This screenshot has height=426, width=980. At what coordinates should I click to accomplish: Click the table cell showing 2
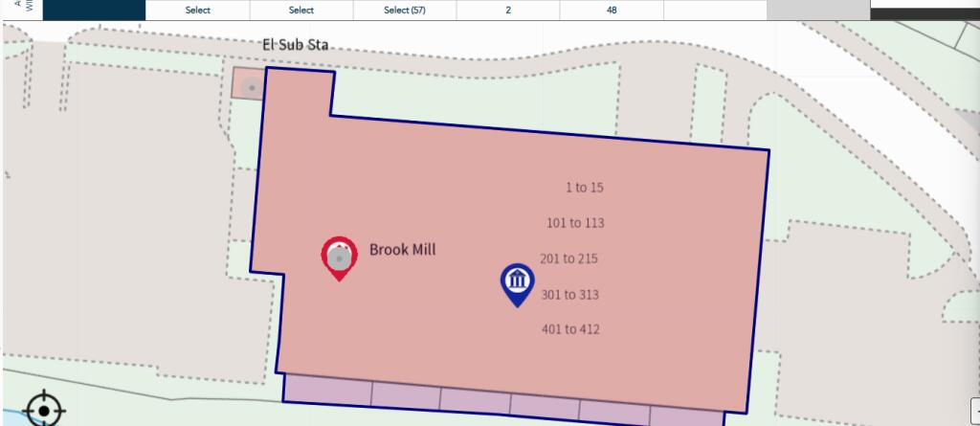508,10
